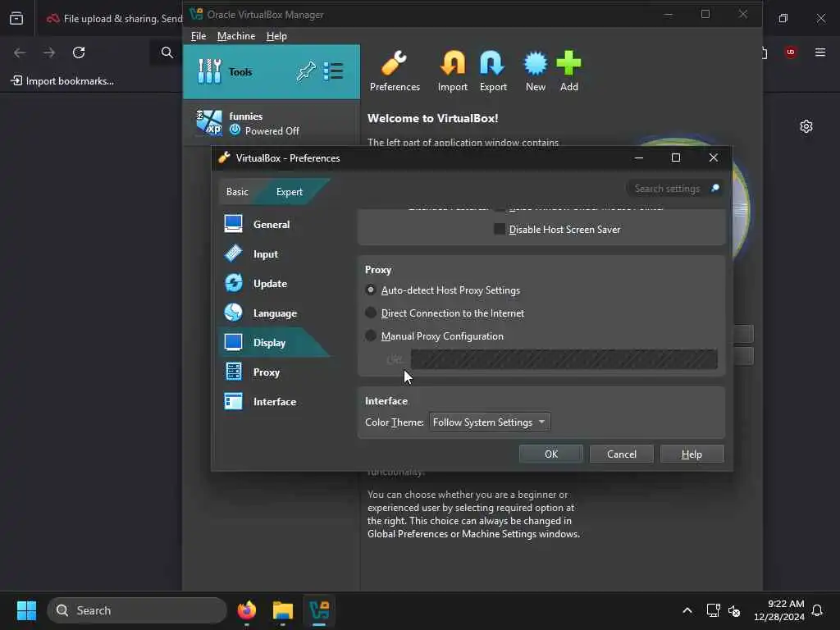Select Direct Connection to the Internet
The image size is (840, 630).
click(x=370, y=313)
